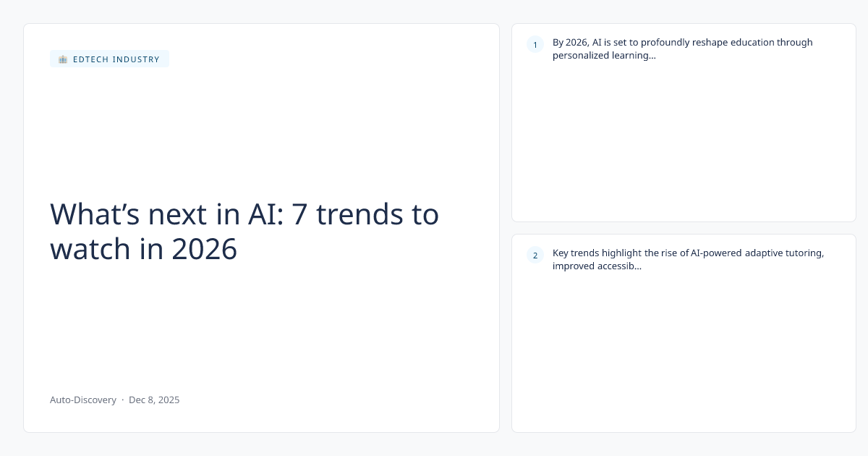Click the EDTECH INDUSTRY tag label
This screenshot has height=456, width=868.
tap(116, 59)
